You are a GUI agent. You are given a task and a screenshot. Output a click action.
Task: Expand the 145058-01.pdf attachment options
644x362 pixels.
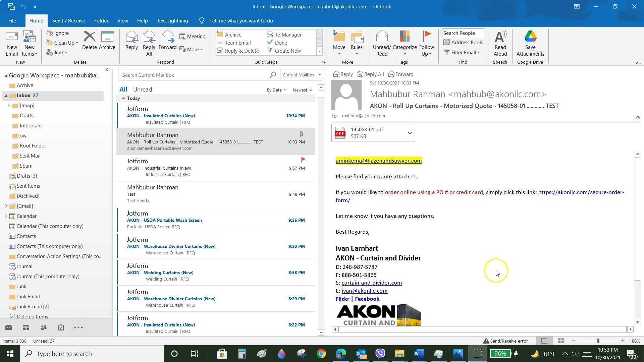[410, 133]
